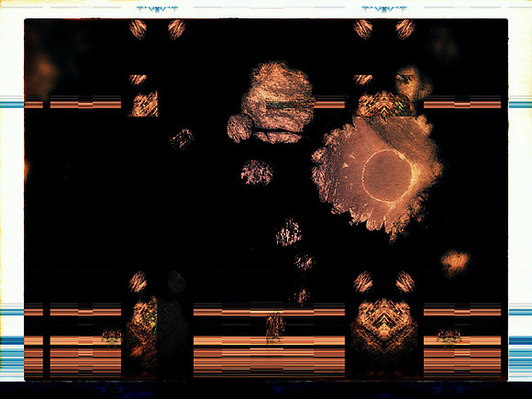This screenshot has width=532, height=399.
Task: Click the green symmetric figure on the bottom-left stripes
Action: pyautogui.click(x=111, y=337)
